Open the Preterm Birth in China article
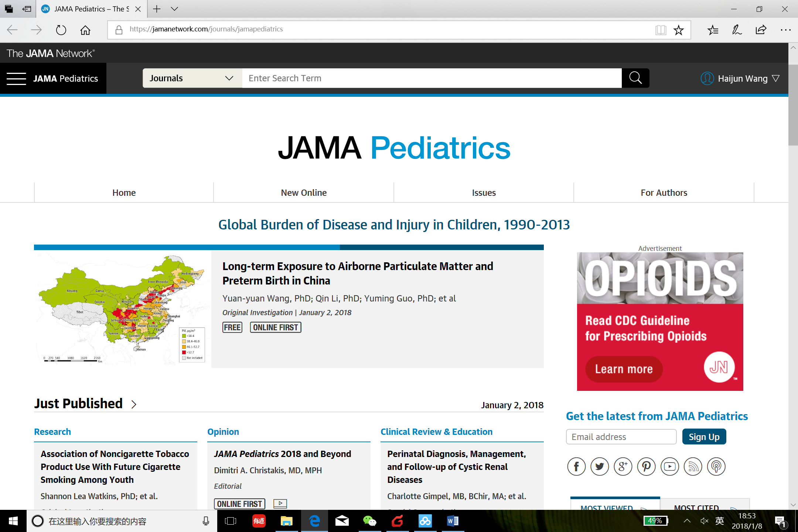 pos(357,273)
